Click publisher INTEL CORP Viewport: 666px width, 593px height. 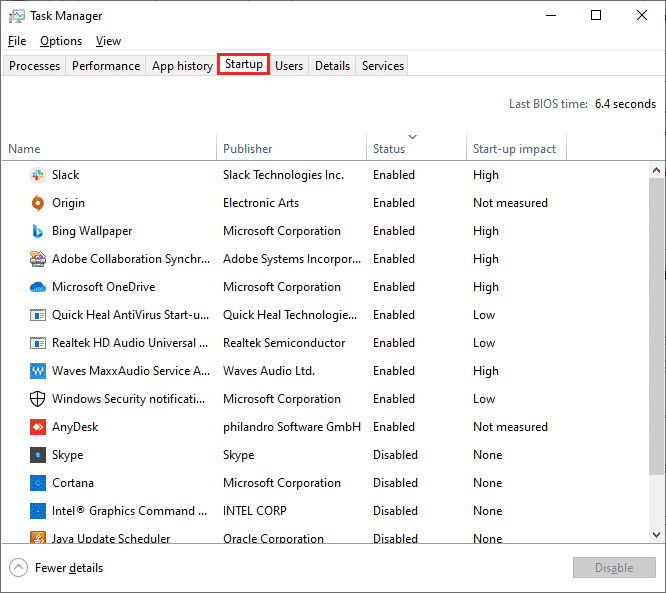[x=255, y=511]
